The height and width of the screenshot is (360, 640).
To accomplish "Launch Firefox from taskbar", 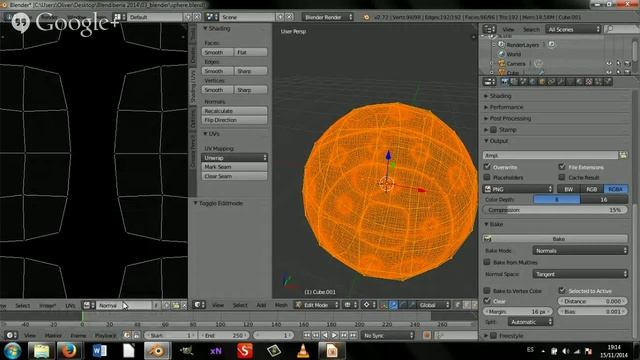I will (69, 351).
